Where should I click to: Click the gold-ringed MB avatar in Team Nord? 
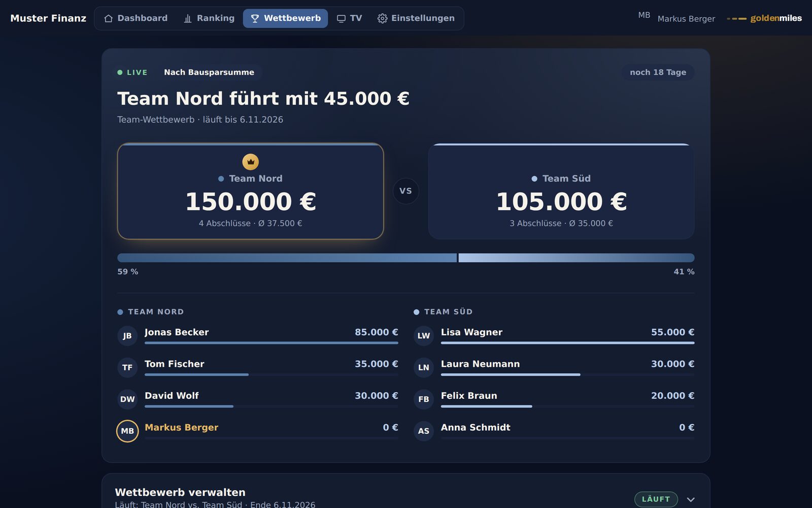(x=127, y=431)
